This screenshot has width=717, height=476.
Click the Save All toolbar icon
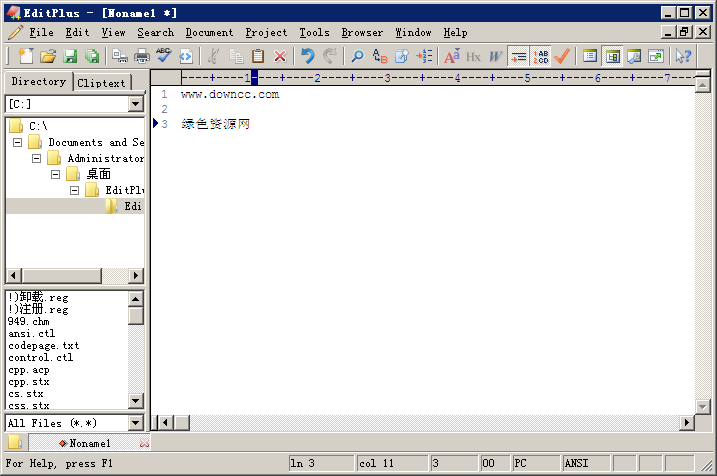(x=92, y=57)
